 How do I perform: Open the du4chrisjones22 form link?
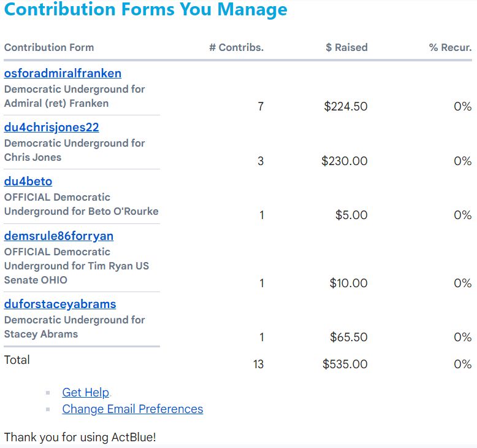52,128
